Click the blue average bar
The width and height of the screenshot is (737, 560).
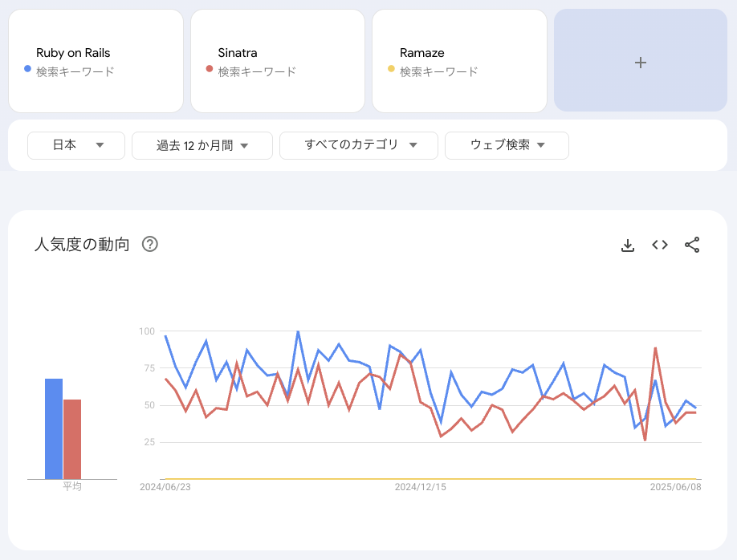pyautogui.click(x=54, y=429)
